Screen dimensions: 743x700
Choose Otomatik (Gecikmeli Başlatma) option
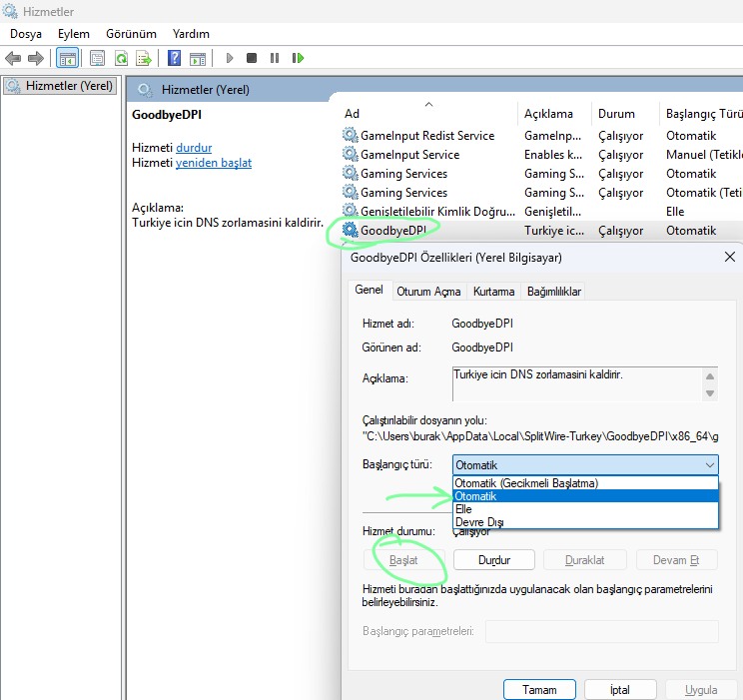pos(585,483)
